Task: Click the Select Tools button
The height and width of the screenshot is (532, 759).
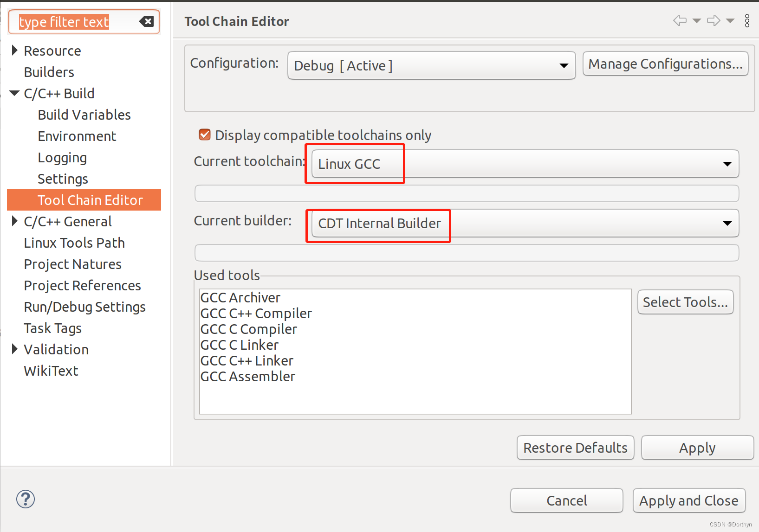Action: tap(685, 302)
